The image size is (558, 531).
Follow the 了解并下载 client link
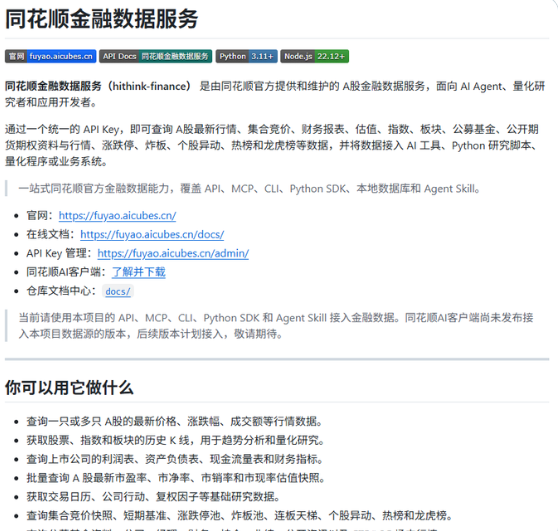pyautogui.click(x=139, y=272)
